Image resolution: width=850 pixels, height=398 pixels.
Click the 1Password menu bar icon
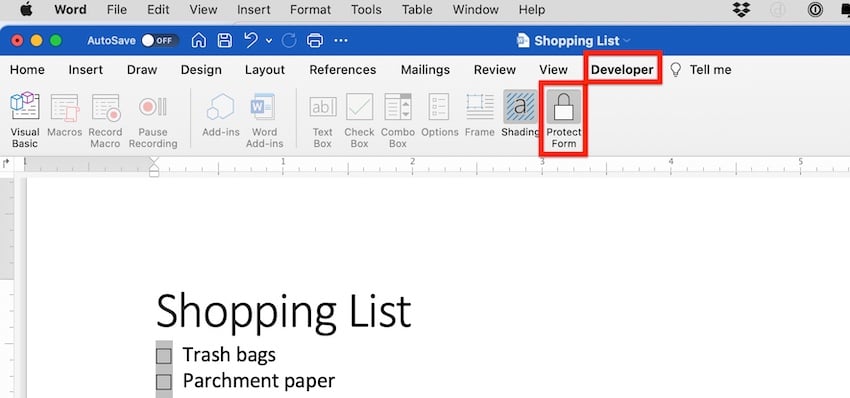(x=815, y=10)
